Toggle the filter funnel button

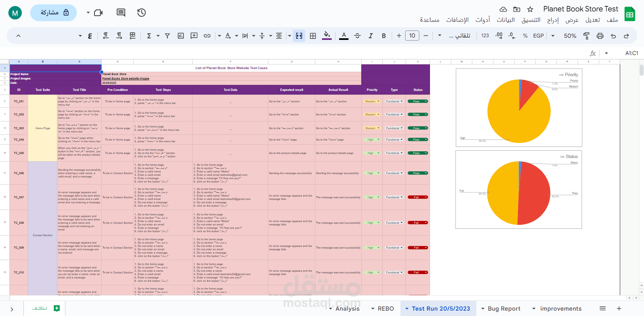pos(167,36)
